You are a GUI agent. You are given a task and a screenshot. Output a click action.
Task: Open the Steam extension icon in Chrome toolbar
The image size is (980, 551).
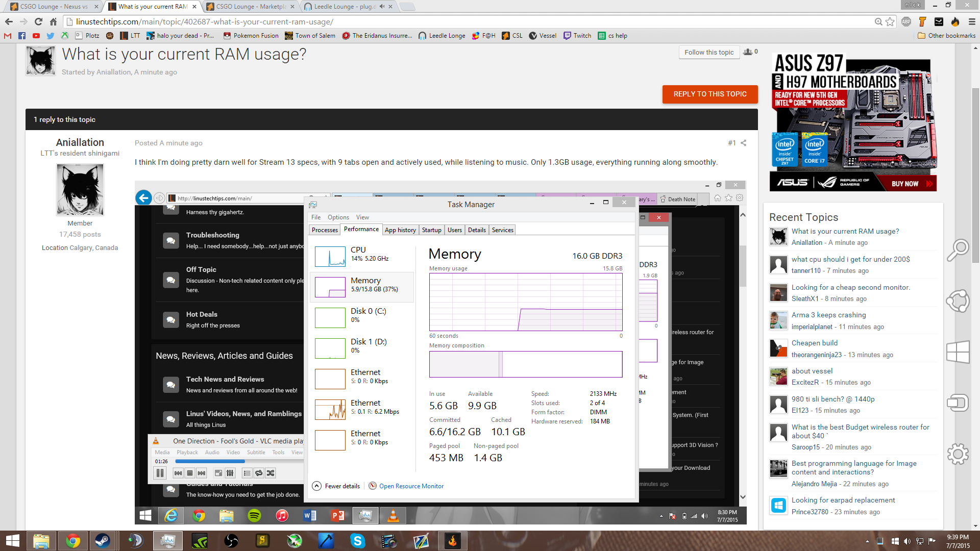[939, 21]
